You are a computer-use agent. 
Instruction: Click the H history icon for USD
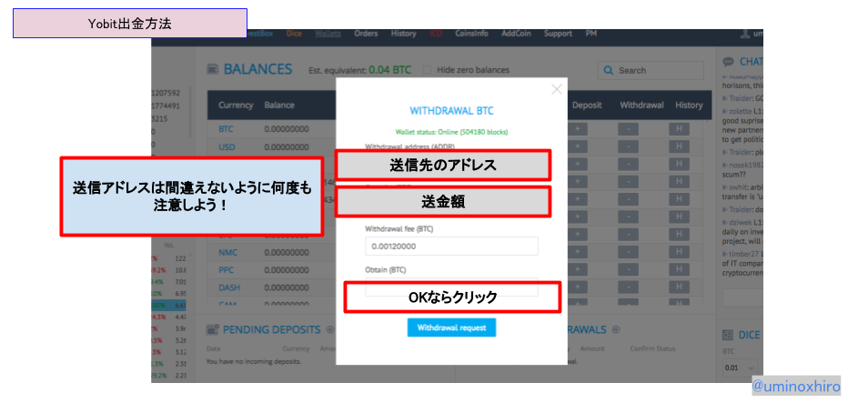[679, 146]
